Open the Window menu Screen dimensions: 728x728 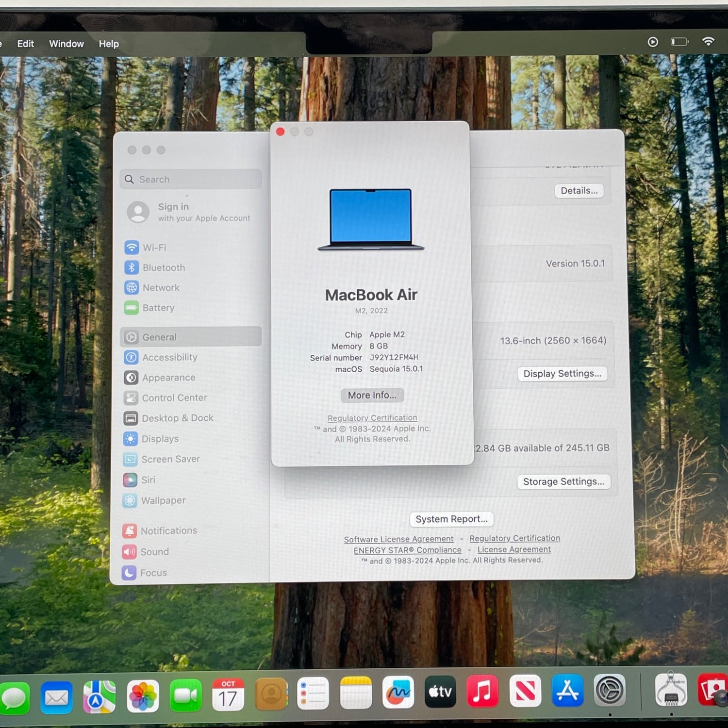[66, 44]
